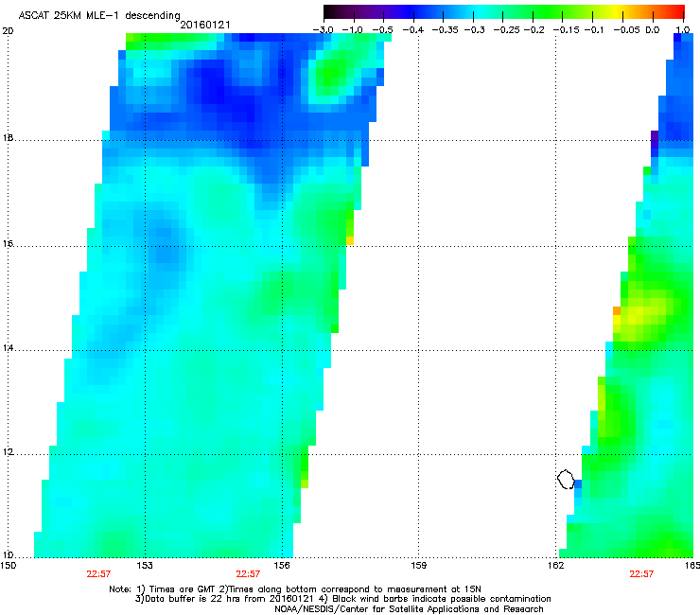Screen dimensions: 700x615
Task: Click the date label '20160121' under the title
Action: (205, 25)
